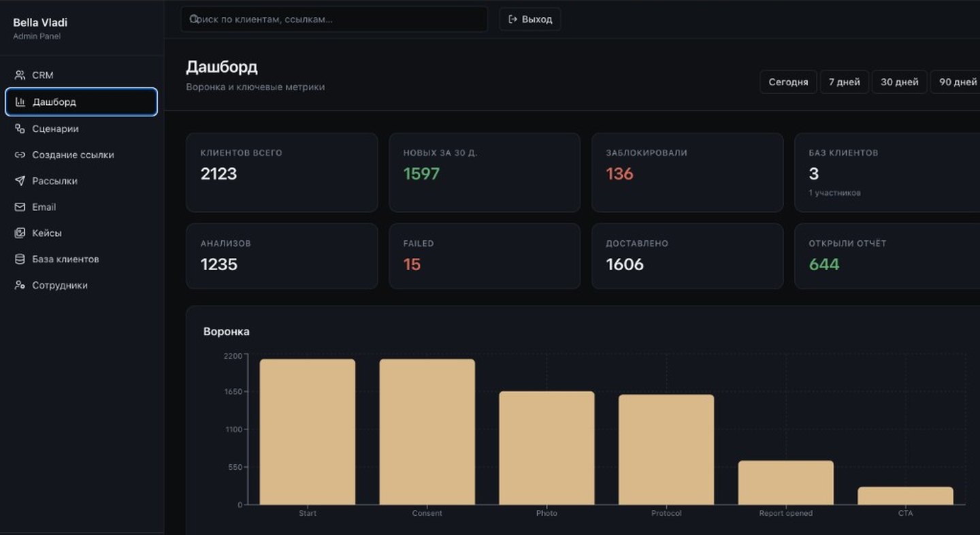Click the Report opened bar
The width and height of the screenshot is (980, 535).
point(786,483)
